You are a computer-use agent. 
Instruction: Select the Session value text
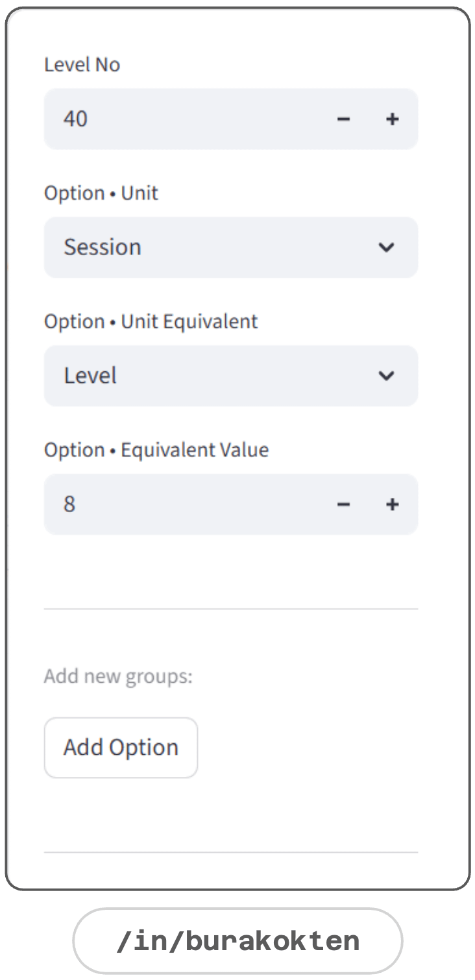[103, 247]
